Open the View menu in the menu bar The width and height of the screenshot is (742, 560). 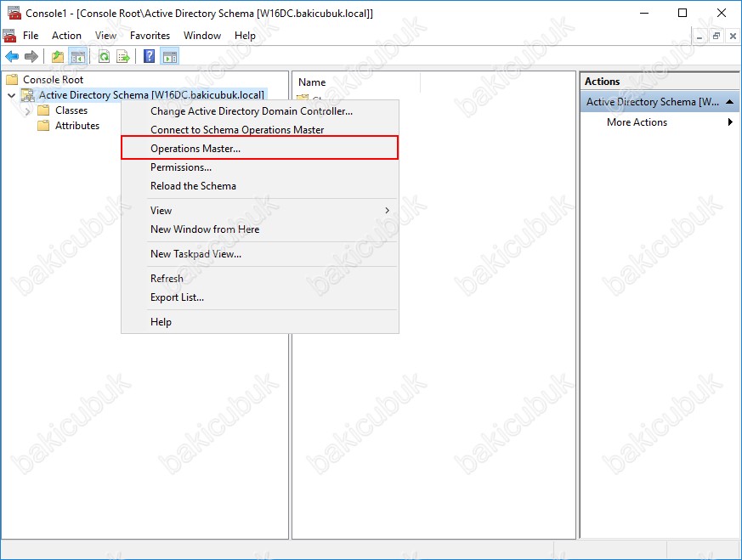(x=105, y=36)
